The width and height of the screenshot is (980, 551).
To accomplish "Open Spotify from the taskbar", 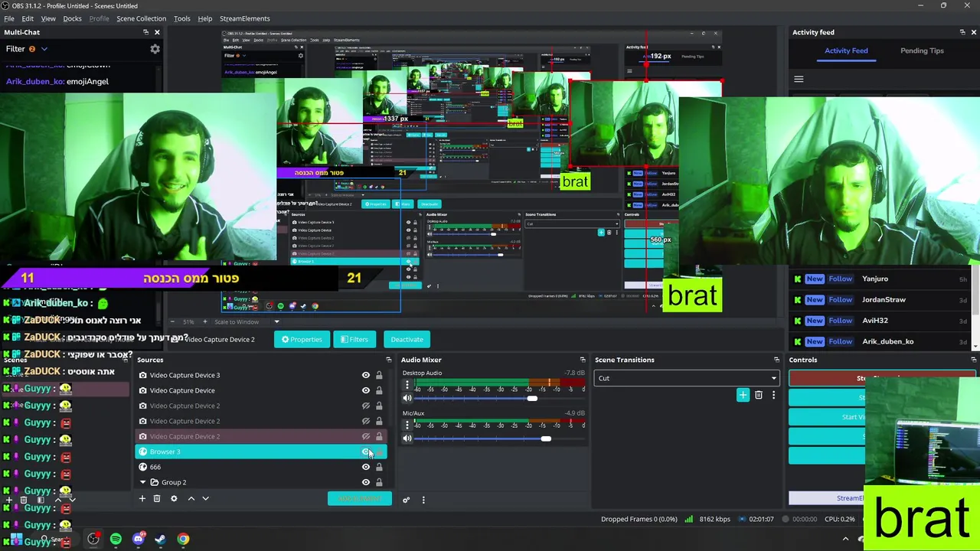I will click(x=116, y=539).
